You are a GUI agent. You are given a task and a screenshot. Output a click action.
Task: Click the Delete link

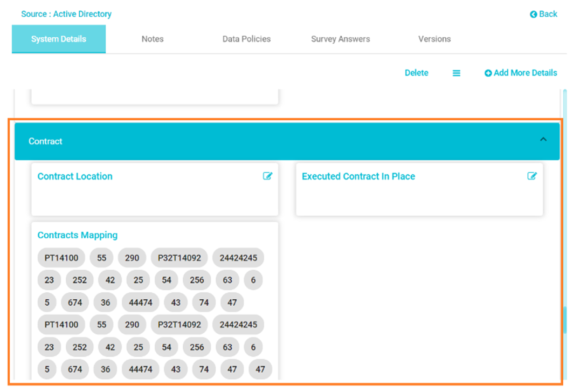coord(416,73)
